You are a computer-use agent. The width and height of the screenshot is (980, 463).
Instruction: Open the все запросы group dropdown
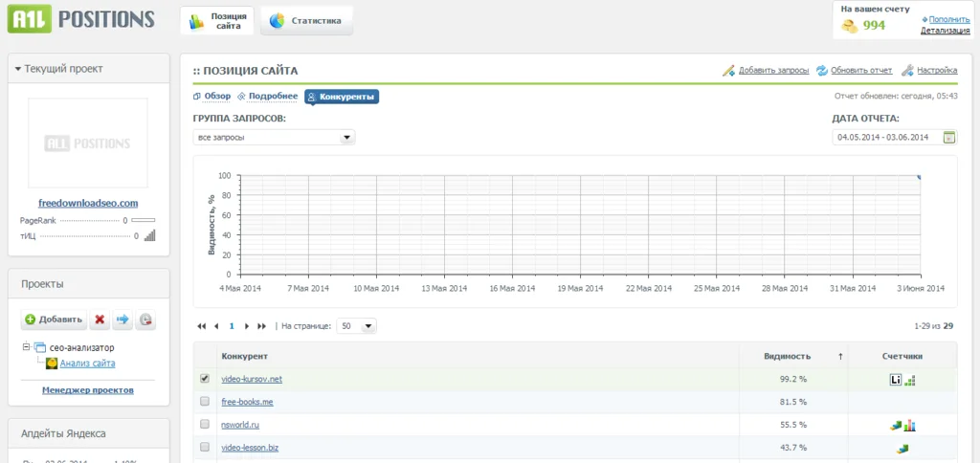tap(274, 138)
